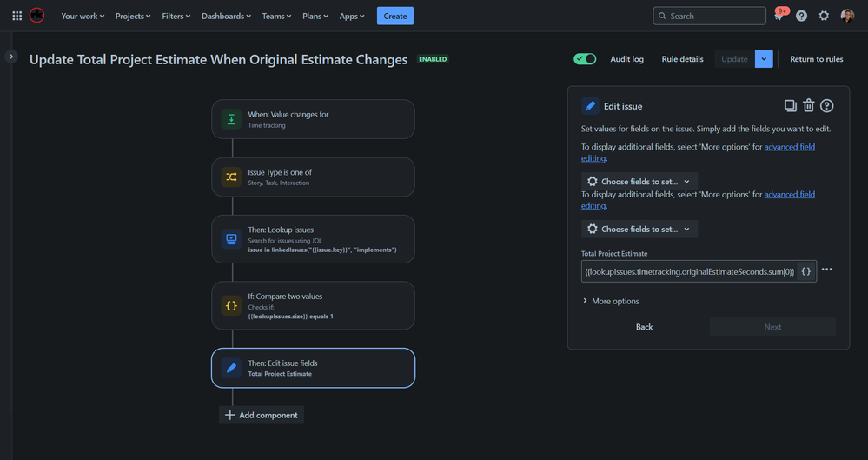Open the three-dot menu for Total Project Estimate
Viewport: 868px width, 460px height.
click(x=826, y=270)
